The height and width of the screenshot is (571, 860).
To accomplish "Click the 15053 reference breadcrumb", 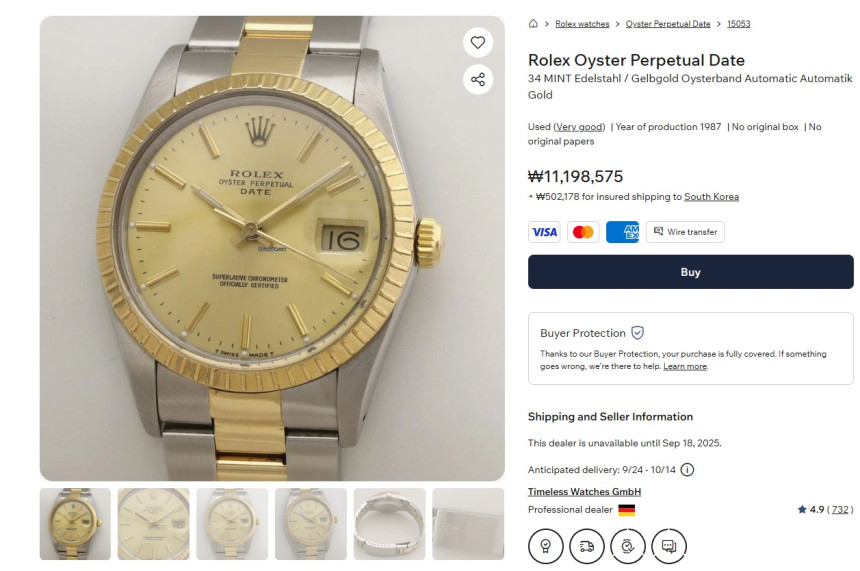I will coord(738,24).
